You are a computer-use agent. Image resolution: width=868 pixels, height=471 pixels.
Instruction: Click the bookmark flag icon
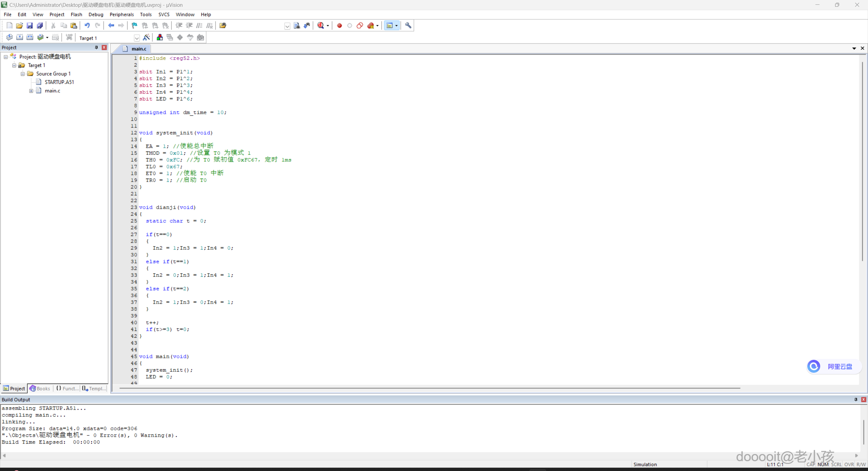pos(135,25)
